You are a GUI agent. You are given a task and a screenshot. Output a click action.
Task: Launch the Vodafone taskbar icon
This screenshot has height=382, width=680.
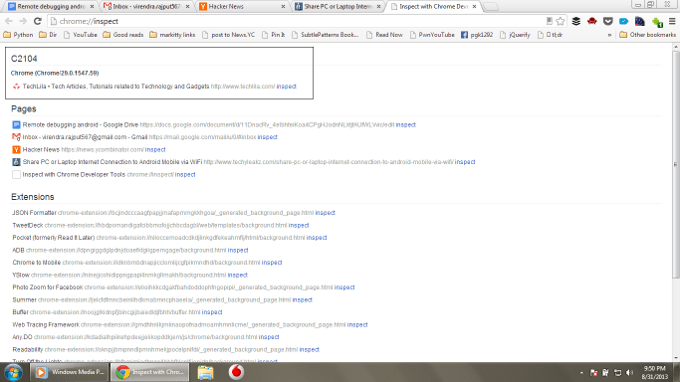click(236, 372)
